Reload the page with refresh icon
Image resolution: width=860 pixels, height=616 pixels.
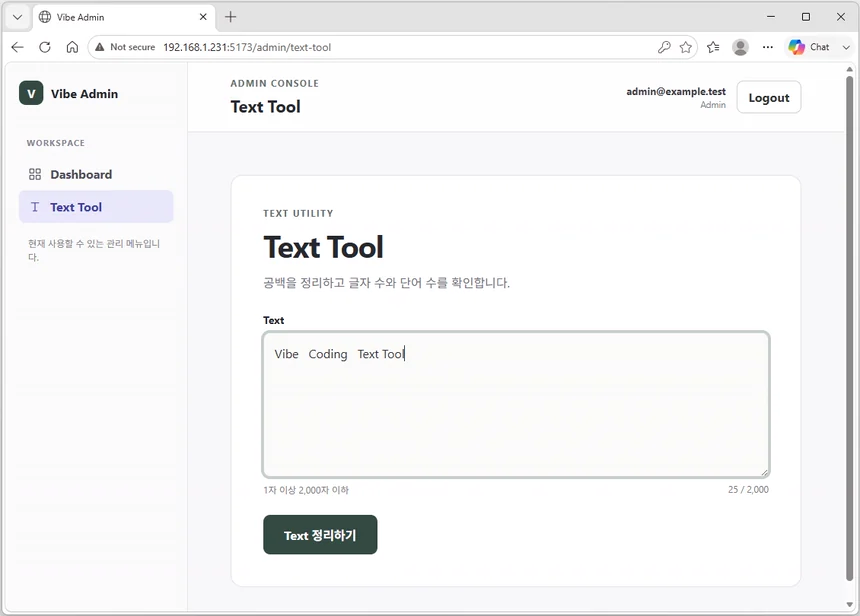pyautogui.click(x=45, y=47)
